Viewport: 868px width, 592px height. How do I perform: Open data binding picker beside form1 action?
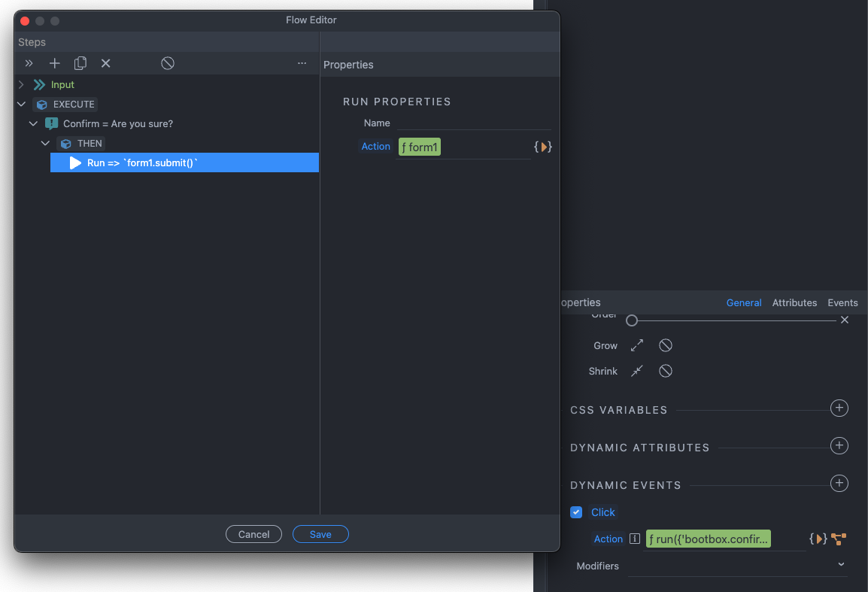pos(543,147)
